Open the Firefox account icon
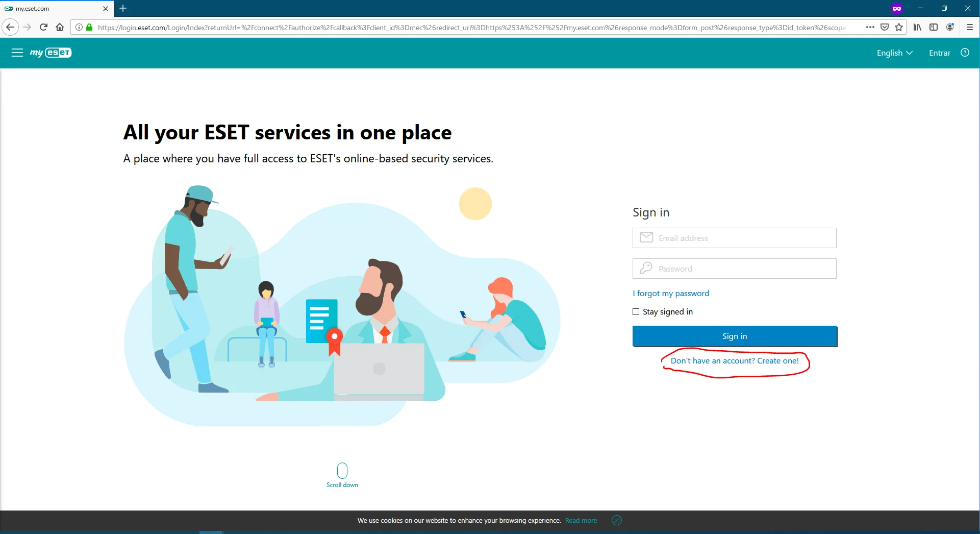 click(x=950, y=27)
